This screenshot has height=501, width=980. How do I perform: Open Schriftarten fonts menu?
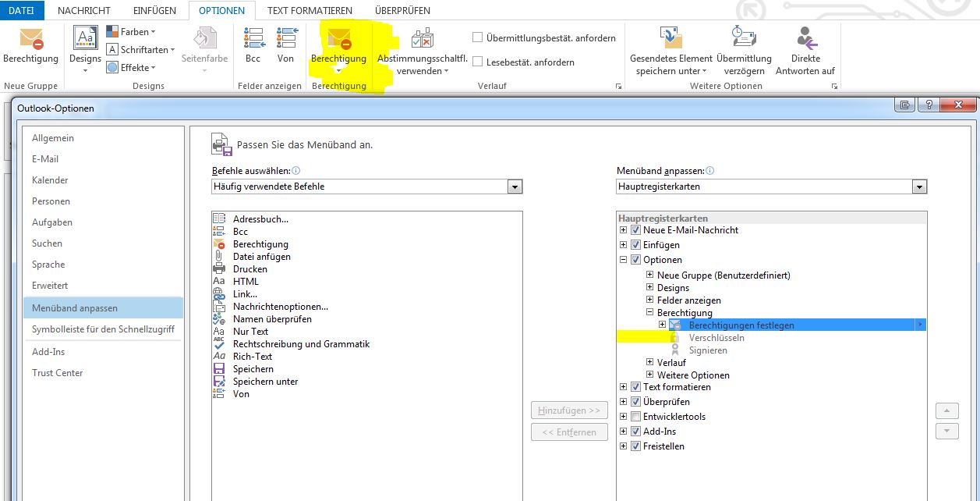tap(140, 49)
